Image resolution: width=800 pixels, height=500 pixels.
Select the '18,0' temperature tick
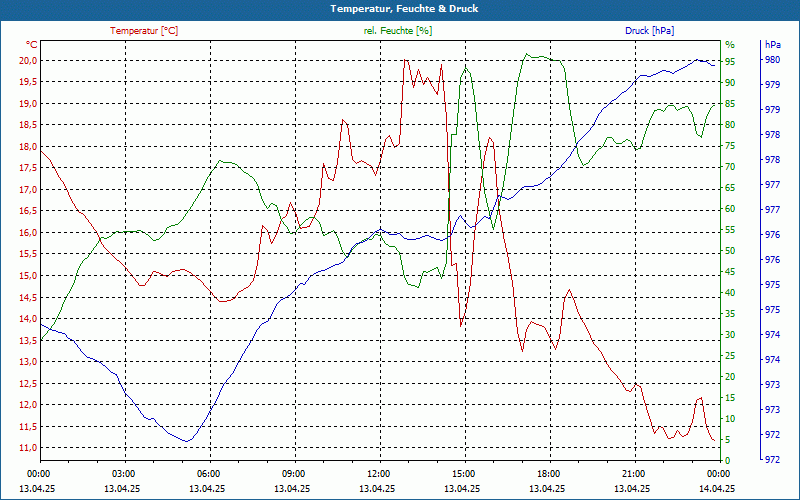(x=28, y=146)
